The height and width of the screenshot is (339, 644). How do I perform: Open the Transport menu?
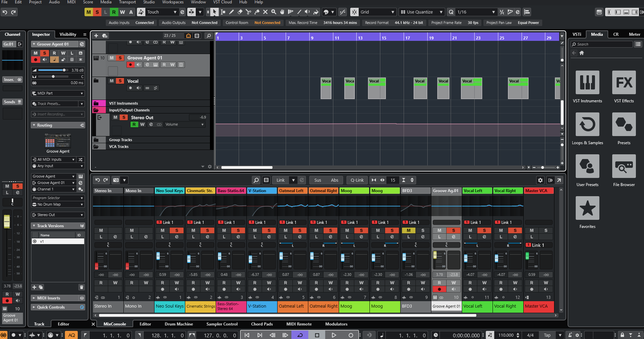click(x=127, y=2)
